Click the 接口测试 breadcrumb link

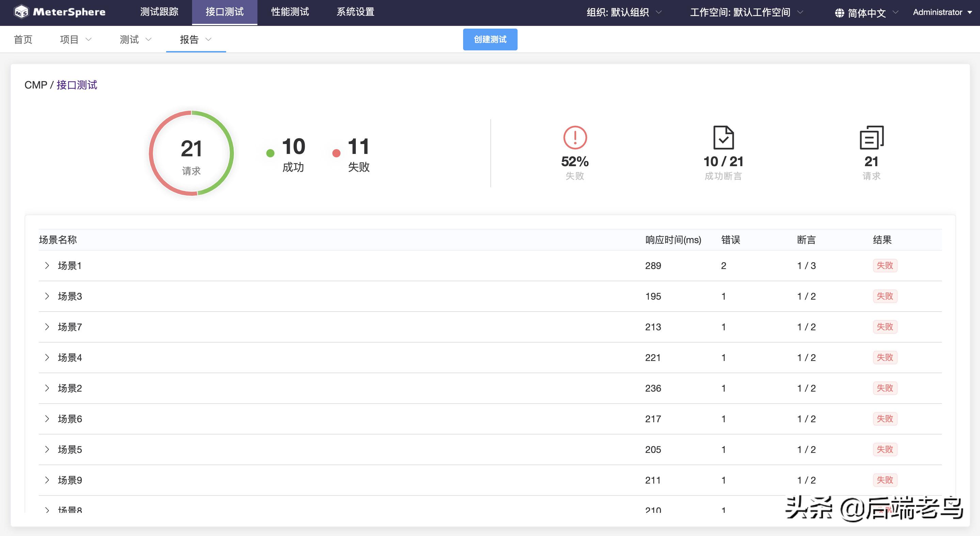(77, 85)
